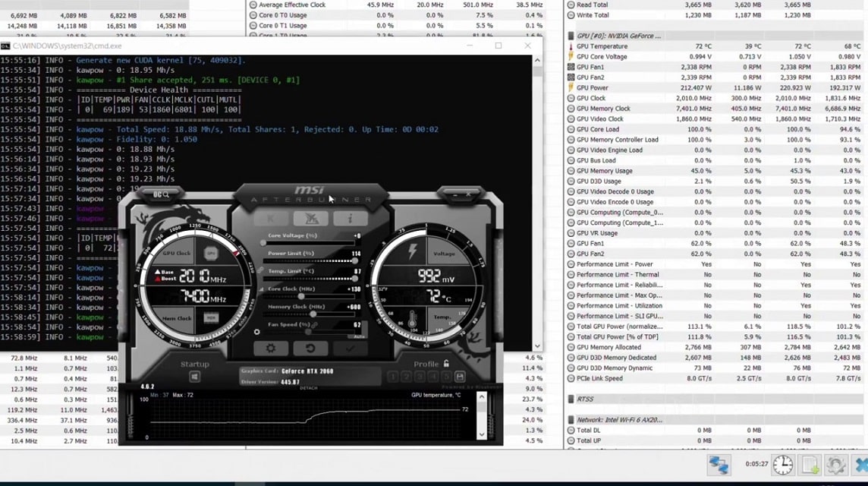Viewport: 868px width, 486px height.
Task: Open HWiNFO sensor settings gear icon
Action: click(x=835, y=465)
